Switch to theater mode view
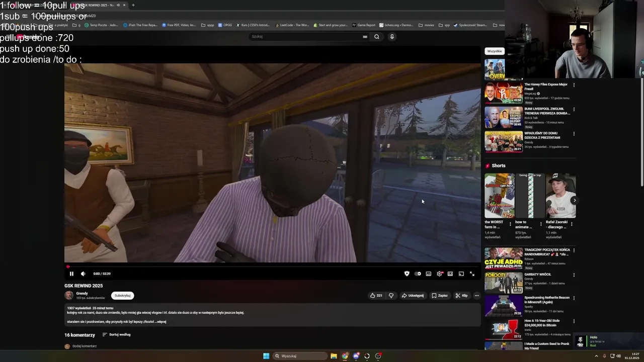The width and height of the screenshot is (644, 362). 450,274
